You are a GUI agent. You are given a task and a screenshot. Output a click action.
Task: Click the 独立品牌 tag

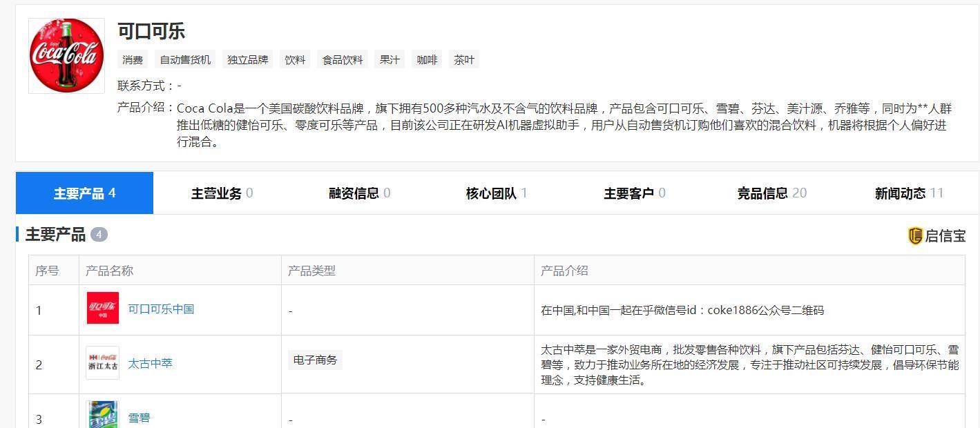coord(248,59)
